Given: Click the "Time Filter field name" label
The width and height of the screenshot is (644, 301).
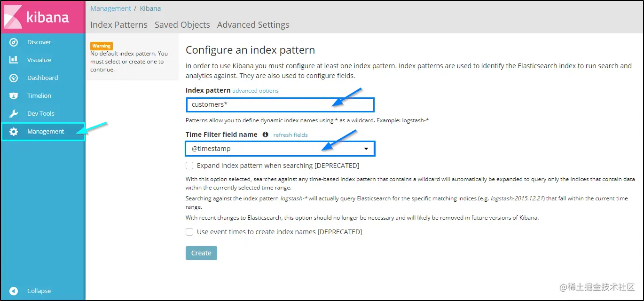Looking at the screenshot, I should click(x=221, y=135).
